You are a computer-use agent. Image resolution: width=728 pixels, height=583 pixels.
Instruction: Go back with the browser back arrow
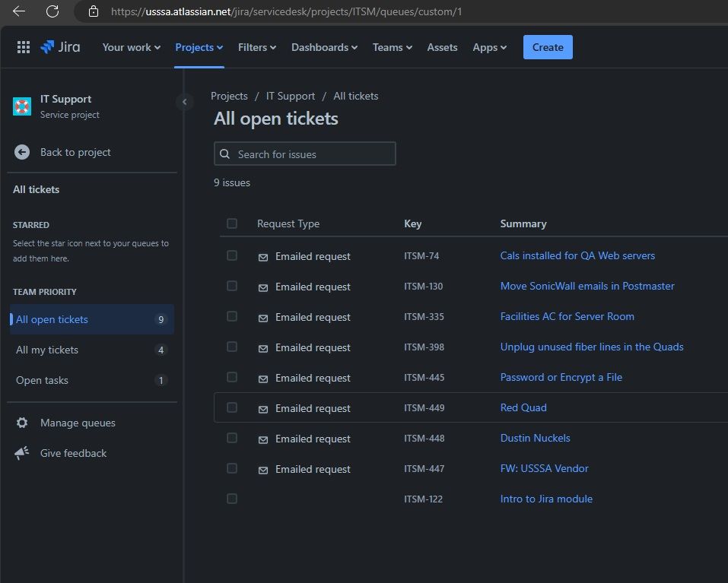19,11
